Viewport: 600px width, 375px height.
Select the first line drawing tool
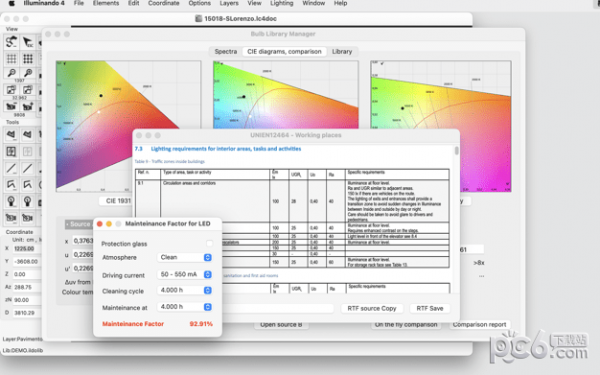pyautogui.click(x=11, y=168)
